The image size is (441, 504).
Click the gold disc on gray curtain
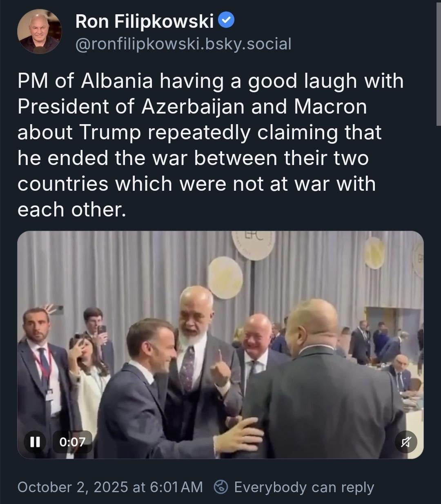pyautogui.click(x=225, y=277)
